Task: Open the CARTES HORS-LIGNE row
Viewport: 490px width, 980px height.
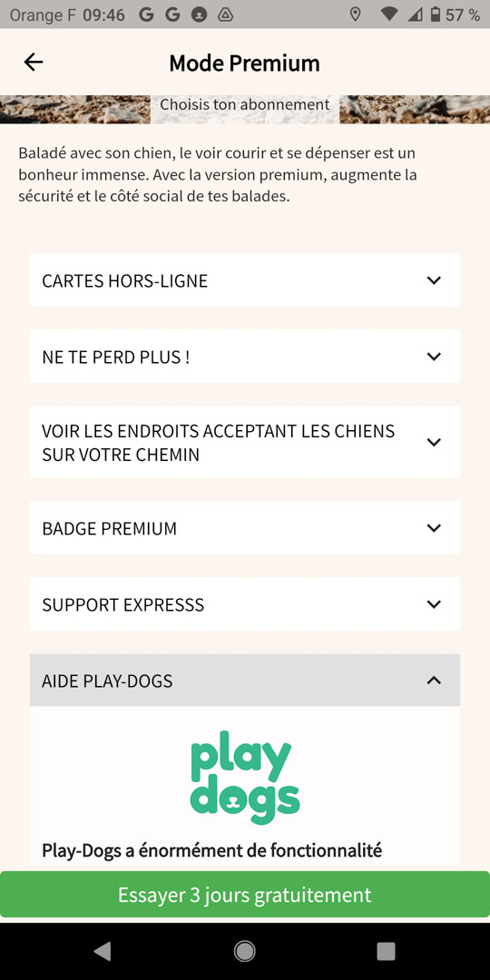Action: (245, 280)
